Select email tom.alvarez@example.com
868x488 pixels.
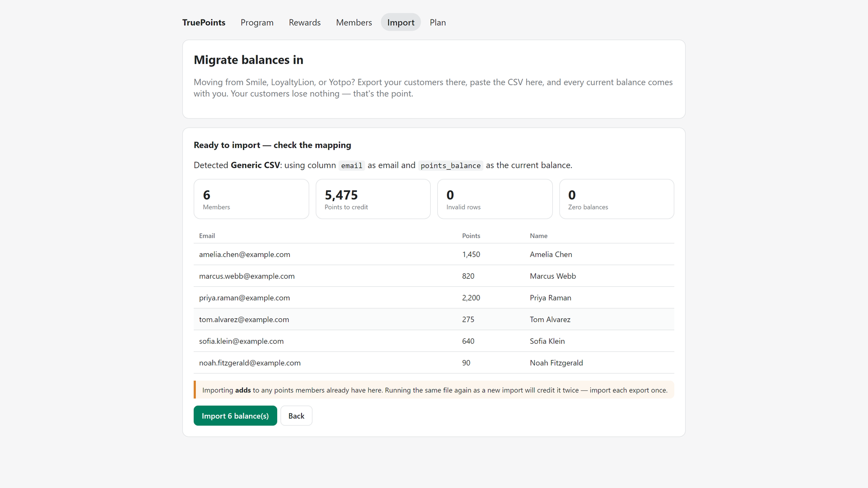click(244, 319)
